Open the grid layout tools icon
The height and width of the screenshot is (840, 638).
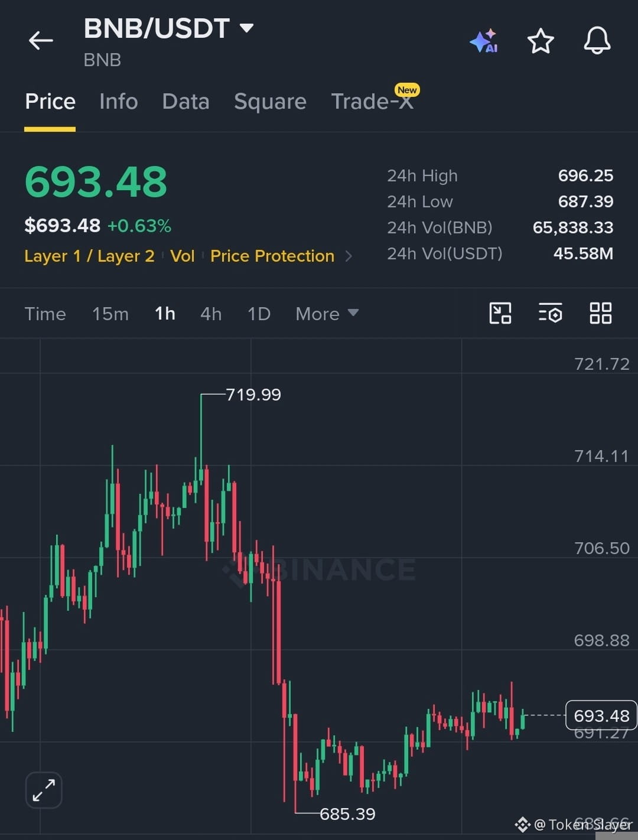pyautogui.click(x=601, y=313)
